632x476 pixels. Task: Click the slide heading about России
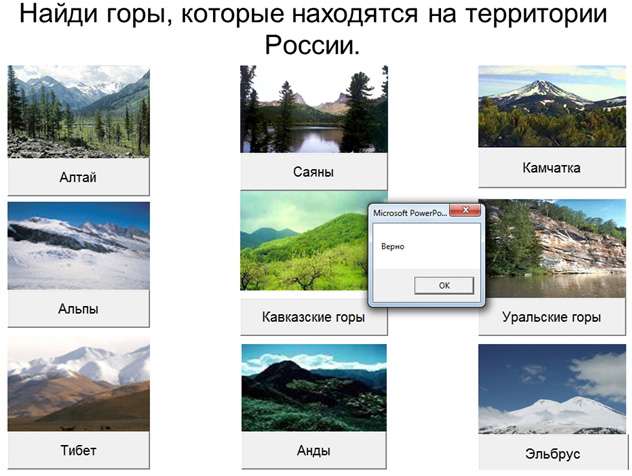(x=313, y=28)
